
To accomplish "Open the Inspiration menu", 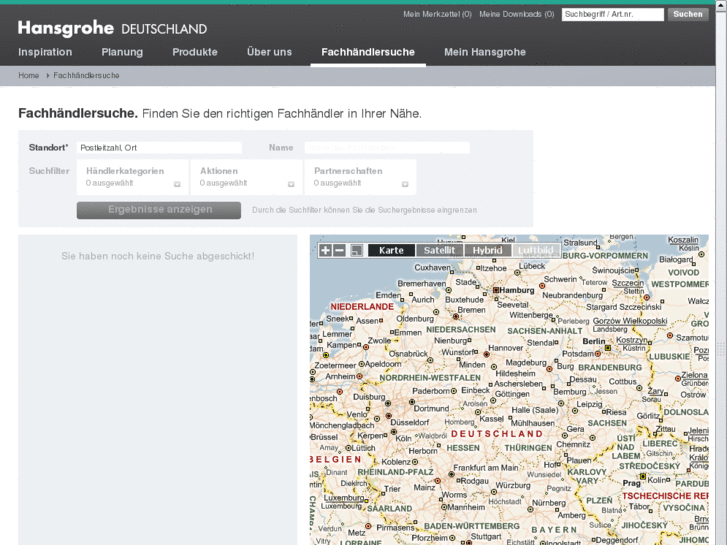I will [45, 52].
